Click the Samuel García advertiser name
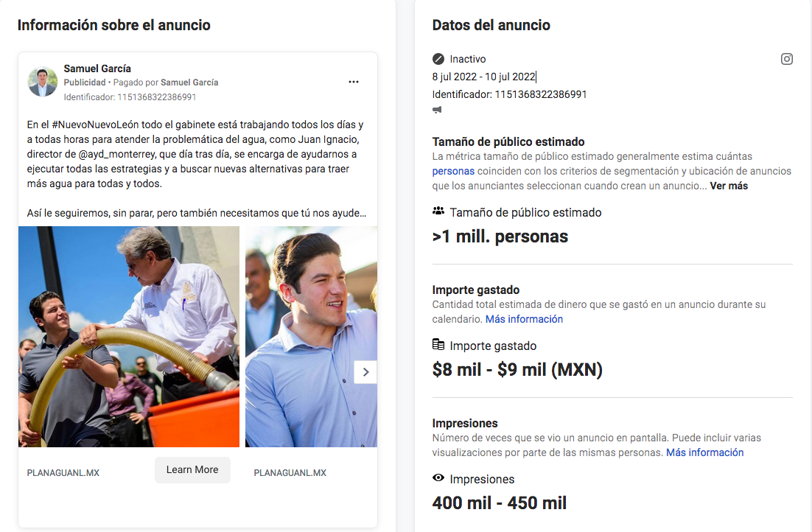This screenshot has width=812, height=532. [x=97, y=69]
